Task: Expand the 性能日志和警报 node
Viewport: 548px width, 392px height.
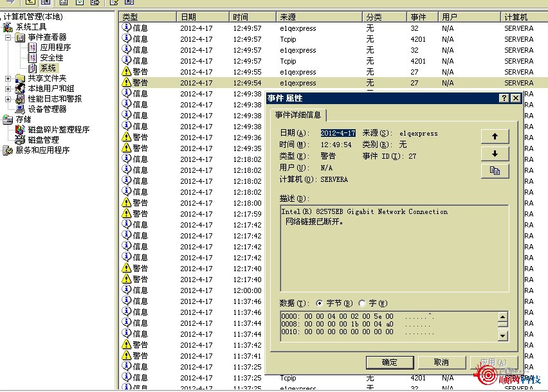Action: coord(8,99)
